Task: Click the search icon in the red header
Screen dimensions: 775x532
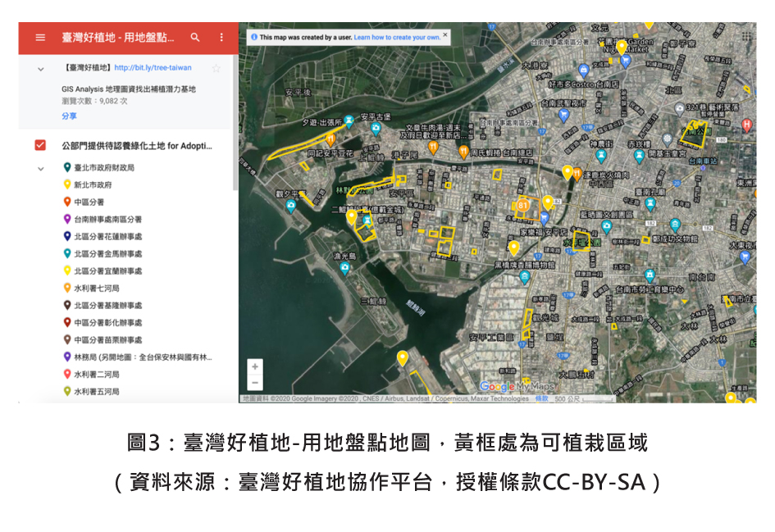Action: click(x=194, y=36)
